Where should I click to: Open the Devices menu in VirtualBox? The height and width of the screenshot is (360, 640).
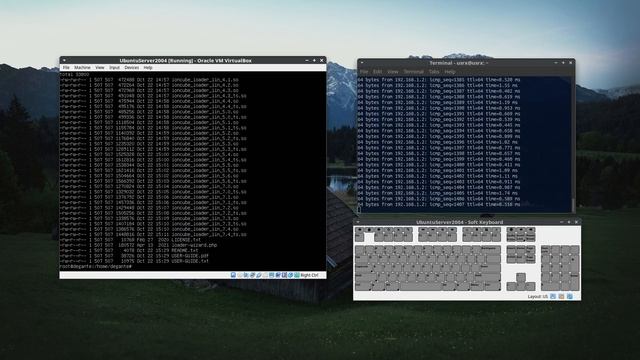[x=131, y=68]
